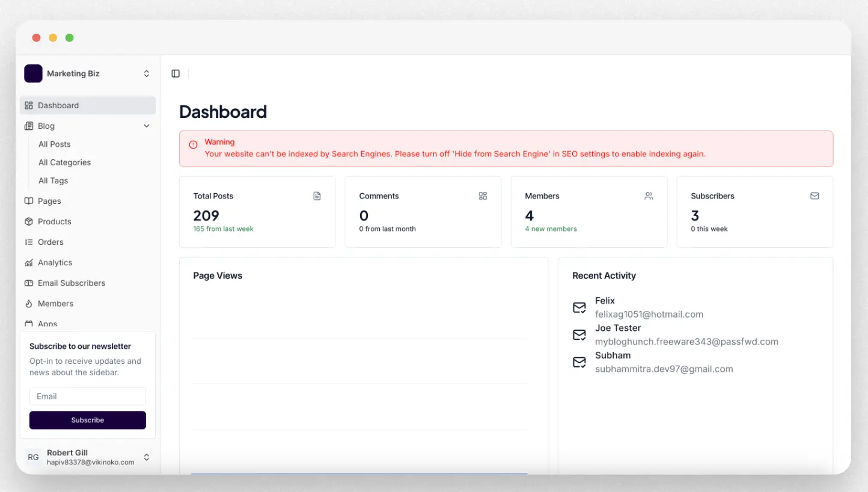The height and width of the screenshot is (492, 868).
Task: Click the Total Posts document icon
Action: tap(317, 196)
